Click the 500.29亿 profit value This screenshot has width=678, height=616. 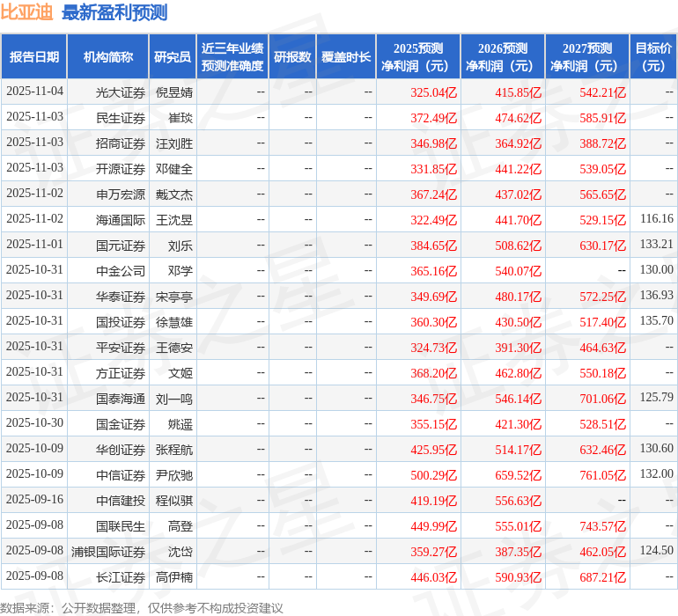pos(434,474)
